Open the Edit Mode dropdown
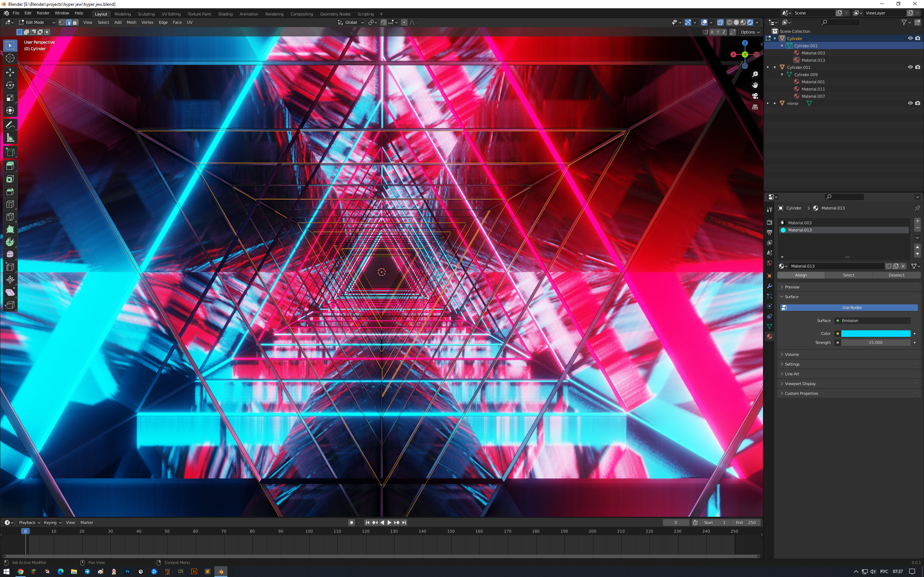Screen dimensions: 924x577 point(37,22)
